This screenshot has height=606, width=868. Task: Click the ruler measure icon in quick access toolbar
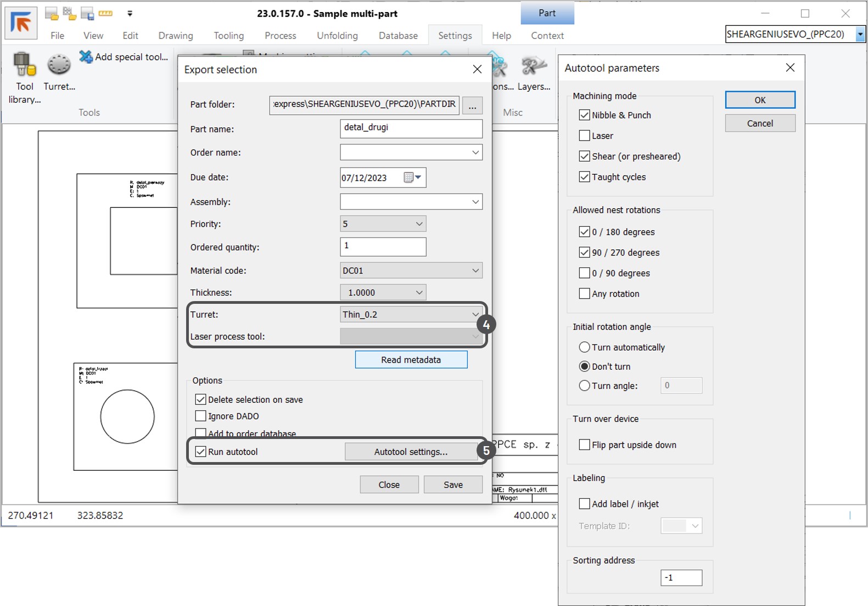(x=105, y=13)
